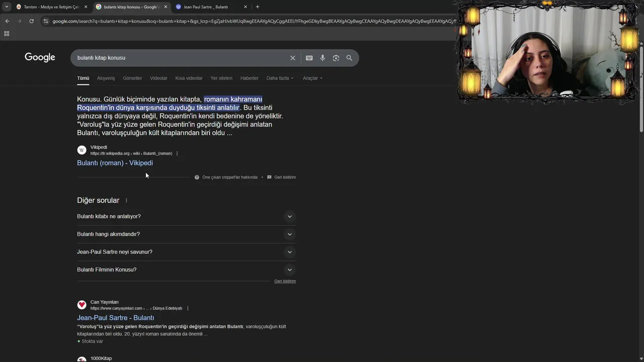The image size is (644, 362).
Task: Reload the page with refresh icon
Action: (31, 21)
